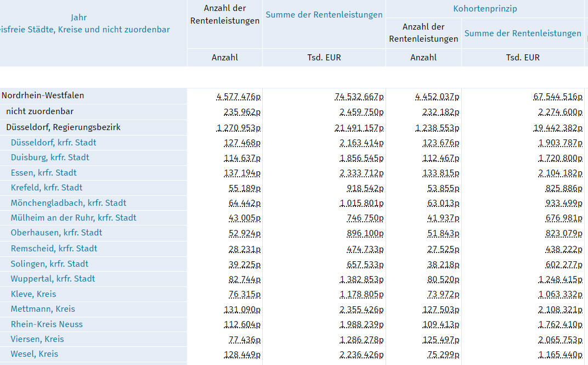
Task: Click value 2.459.750p for nicht zuordenbar
Action: (361, 112)
